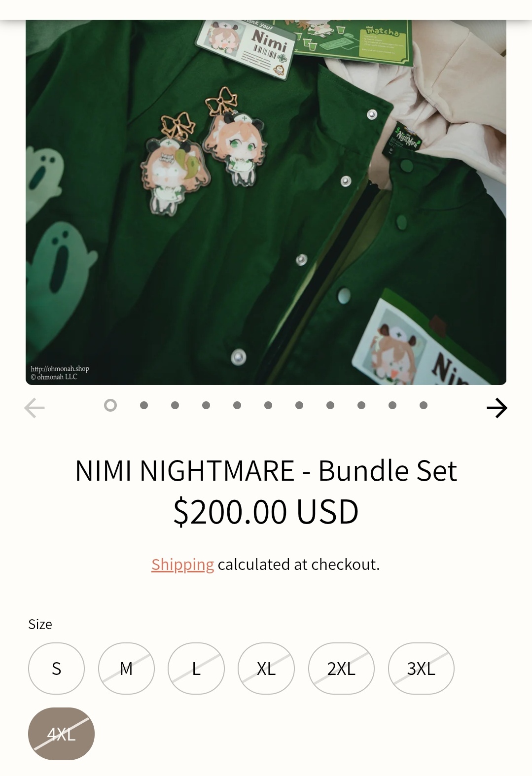The width and height of the screenshot is (532, 776).
Task: Select the first carousel dot indicator
Action: pyautogui.click(x=110, y=405)
